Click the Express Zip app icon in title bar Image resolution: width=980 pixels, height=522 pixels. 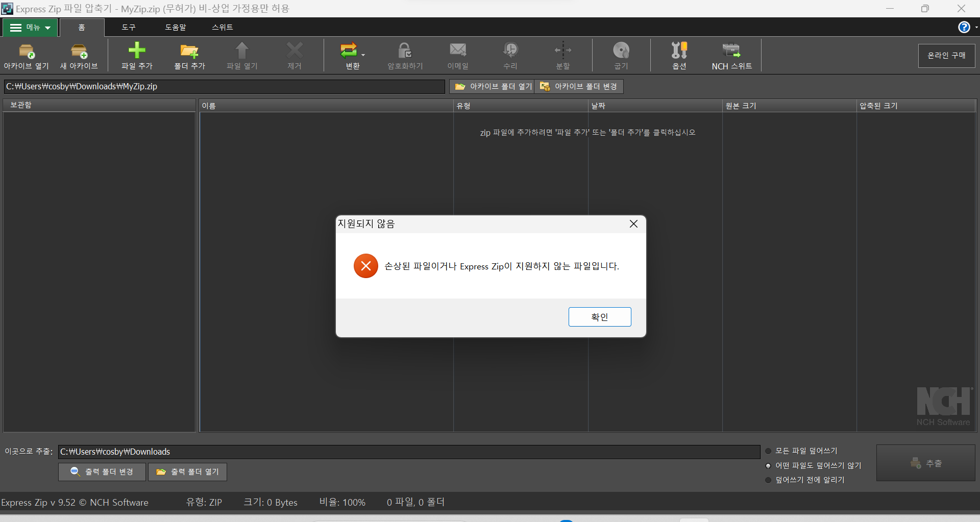point(7,9)
